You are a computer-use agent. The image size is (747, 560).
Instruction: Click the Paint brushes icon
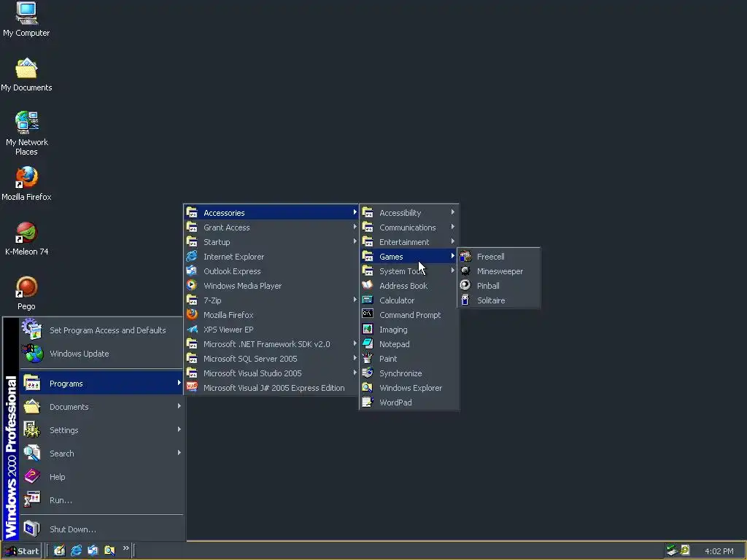click(x=368, y=358)
